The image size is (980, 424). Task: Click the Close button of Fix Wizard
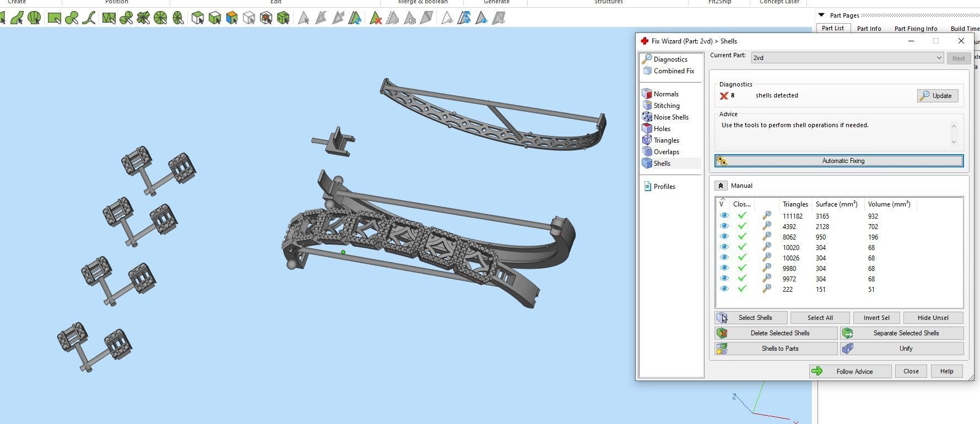click(x=911, y=371)
